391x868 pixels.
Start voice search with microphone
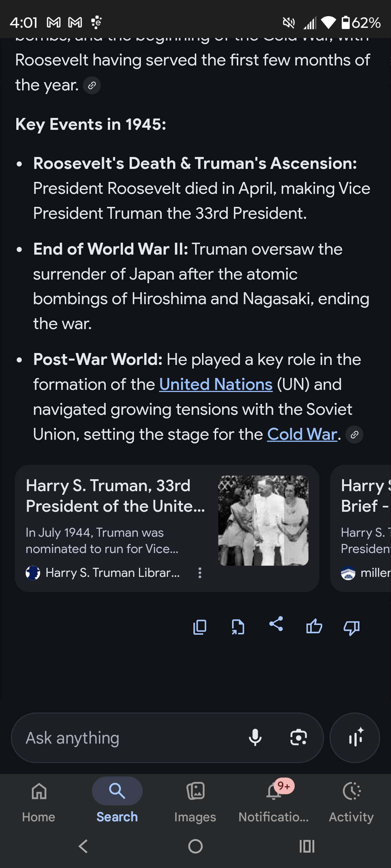point(255,737)
